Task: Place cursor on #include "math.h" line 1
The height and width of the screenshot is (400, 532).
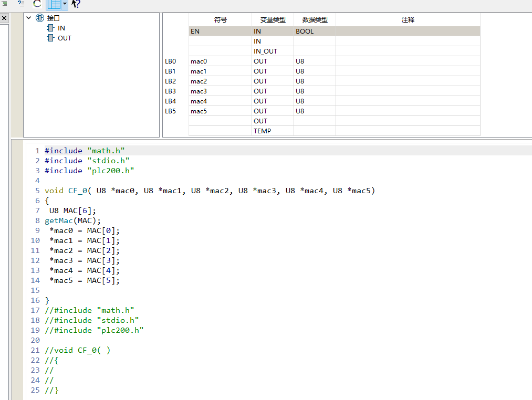Action: pyautogui.click(x=85, y=151)
